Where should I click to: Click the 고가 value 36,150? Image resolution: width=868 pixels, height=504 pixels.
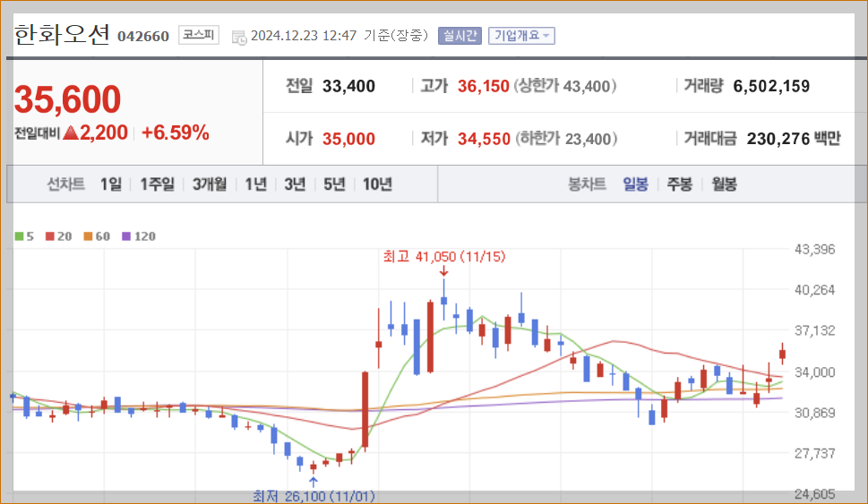[484, 86]
